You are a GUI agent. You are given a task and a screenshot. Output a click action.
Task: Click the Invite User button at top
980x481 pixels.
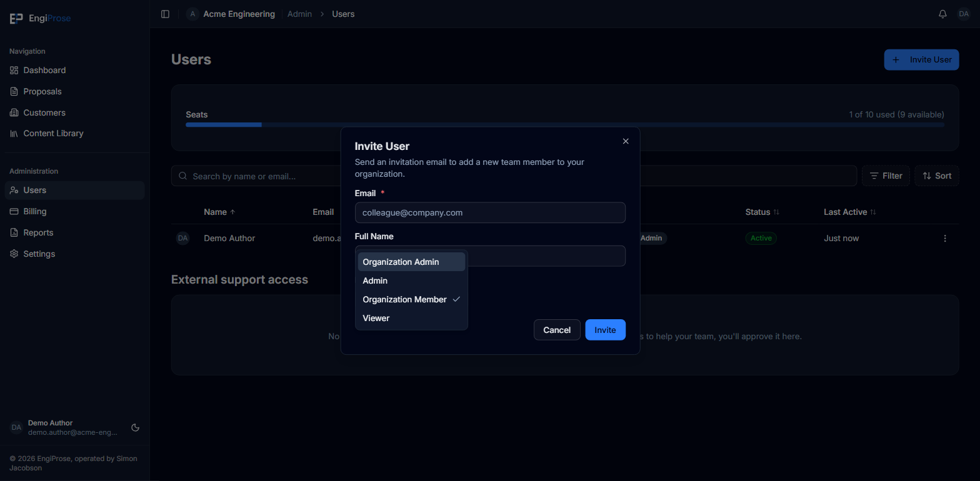(x=921, y=59)
